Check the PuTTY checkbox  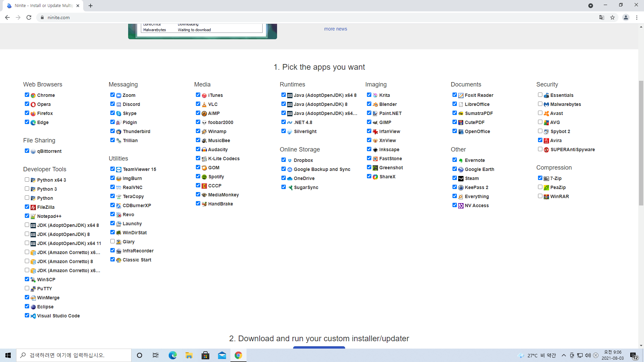click(x=27, y=288)
